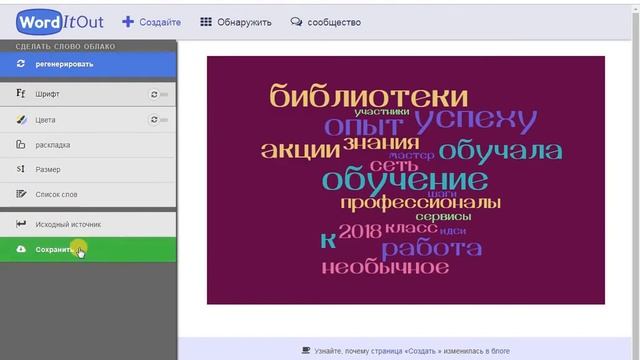640x360 pixels.
Task: Click the word класс in the cloud
Action: 411,228
